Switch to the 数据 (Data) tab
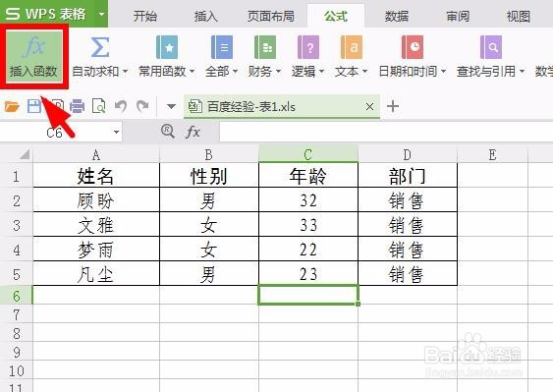 [397, 17]
